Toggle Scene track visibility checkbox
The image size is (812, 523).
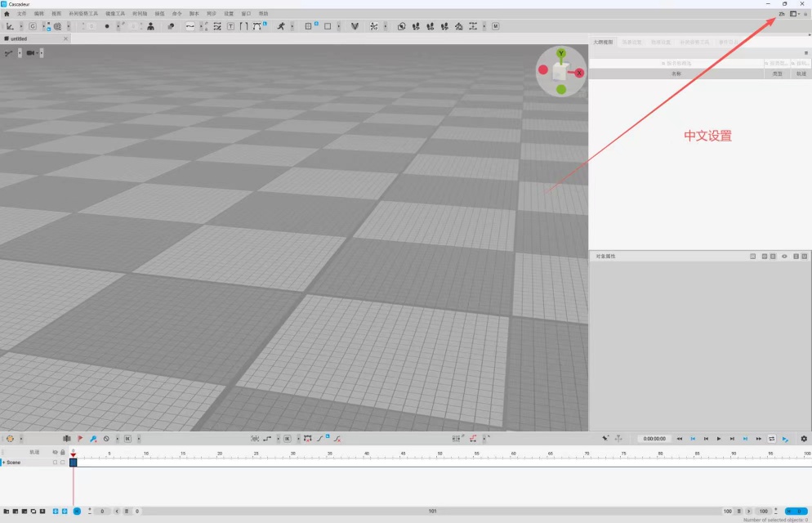[55, 463]
